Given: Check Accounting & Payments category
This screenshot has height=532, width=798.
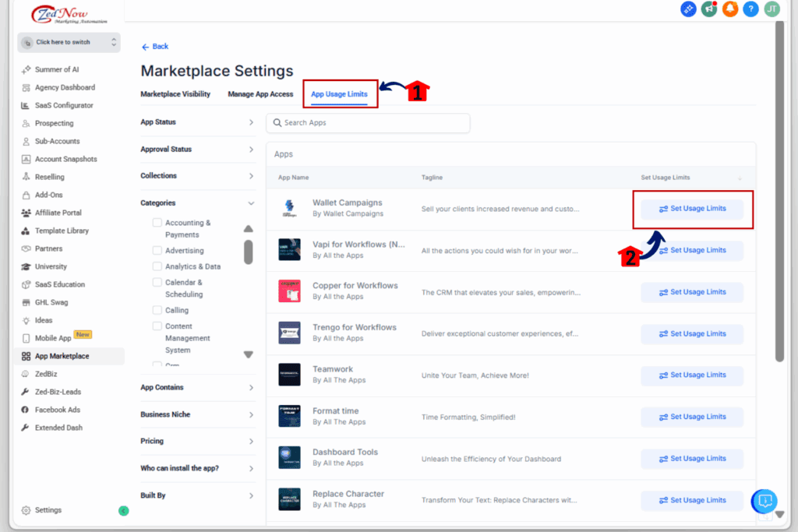Looking at the screenshot, I should point(157,223).
